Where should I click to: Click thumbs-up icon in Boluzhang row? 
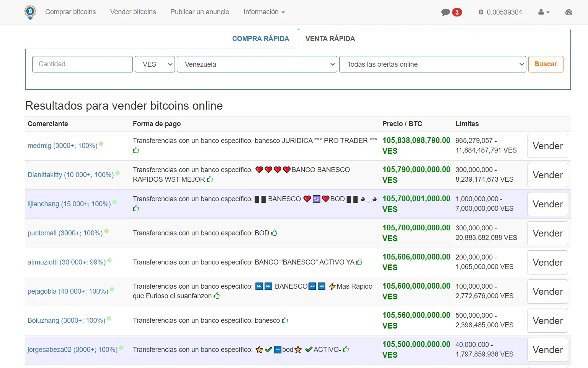pos(285,320)
